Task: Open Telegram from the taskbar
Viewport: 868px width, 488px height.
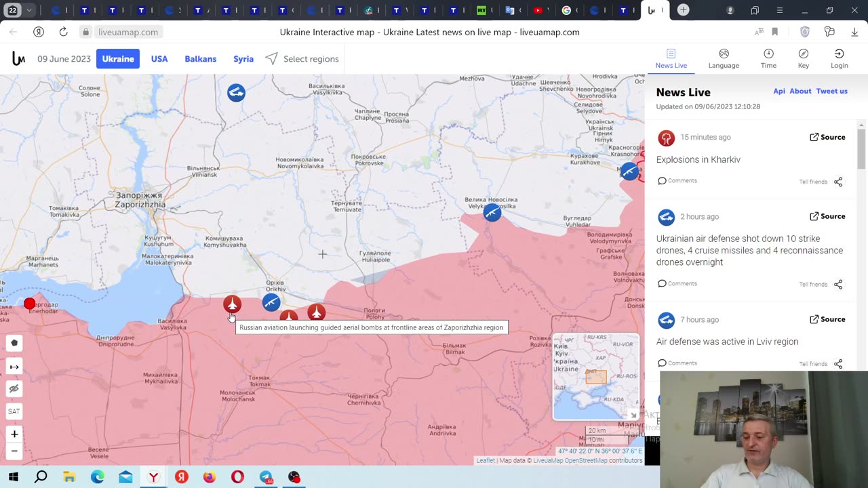Action: (265, 477)
